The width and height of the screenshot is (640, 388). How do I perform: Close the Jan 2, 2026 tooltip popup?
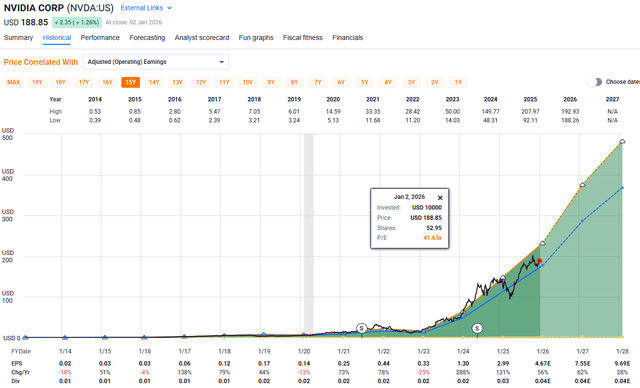click(x=440, y=197)
